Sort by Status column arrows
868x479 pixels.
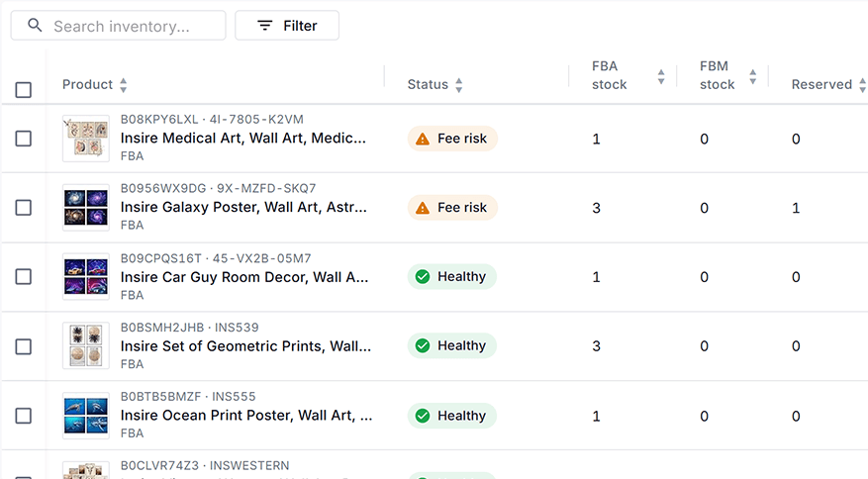459,85
